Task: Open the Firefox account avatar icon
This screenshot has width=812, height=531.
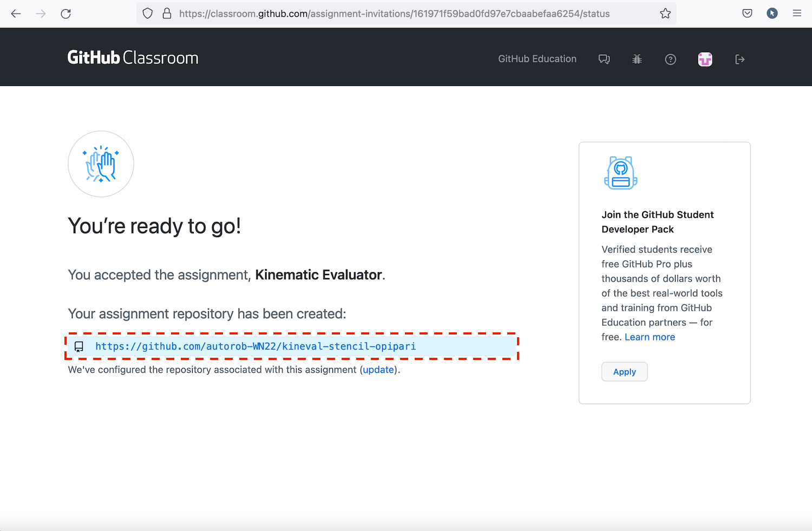Action: pyautogui.click(x=772, y=14)
